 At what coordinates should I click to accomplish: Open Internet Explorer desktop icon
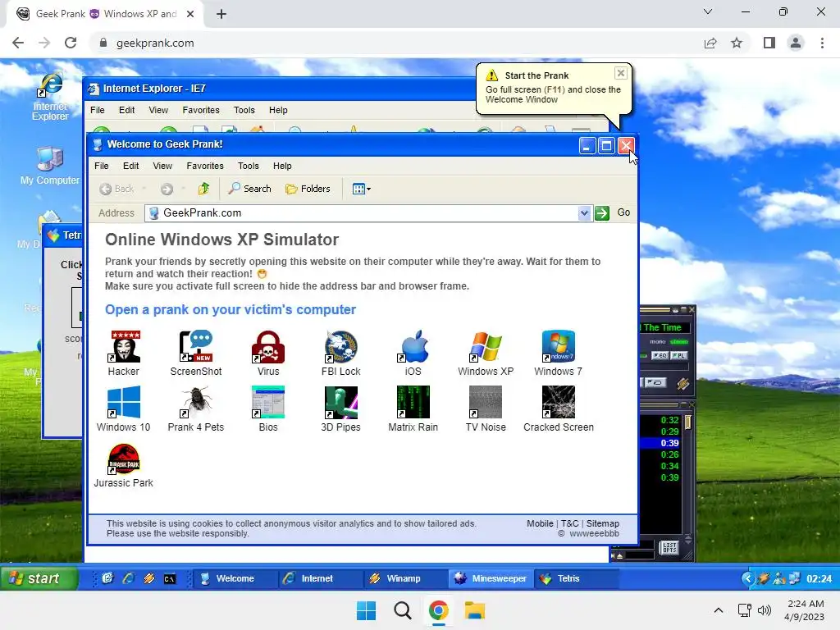[50, 97]
